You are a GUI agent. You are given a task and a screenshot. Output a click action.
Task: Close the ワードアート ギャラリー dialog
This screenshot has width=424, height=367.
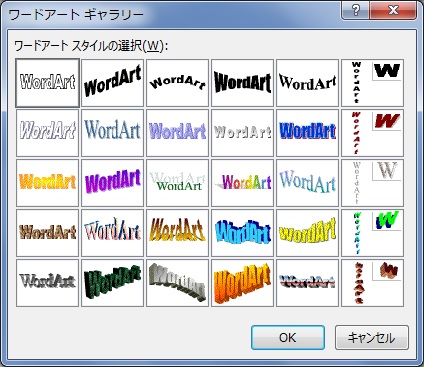pyautogui.click(x=393, y=11)
